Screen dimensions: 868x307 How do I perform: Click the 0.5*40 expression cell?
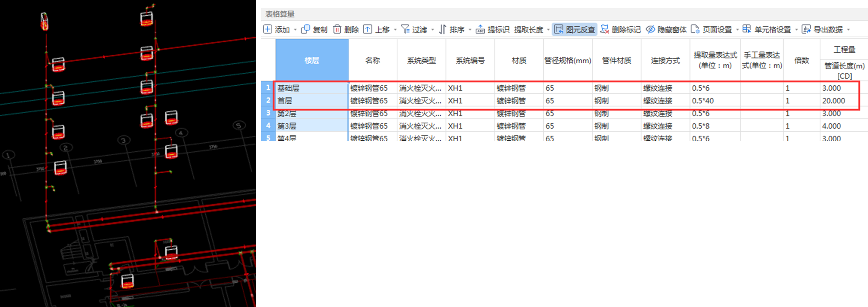pyautogui.click(x=715, y=101)
